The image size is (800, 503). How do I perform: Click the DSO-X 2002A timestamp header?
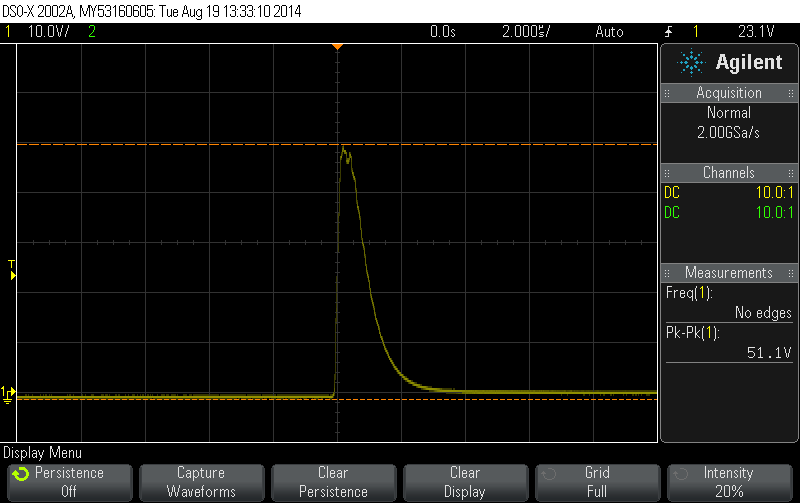pyautogui.click(x=152, y=11)
